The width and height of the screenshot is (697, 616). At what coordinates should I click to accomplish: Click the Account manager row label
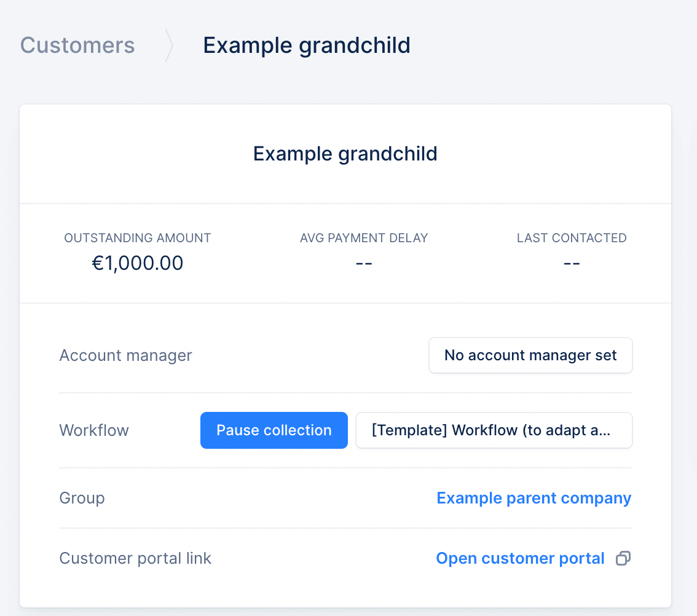(x=126, y=355)
